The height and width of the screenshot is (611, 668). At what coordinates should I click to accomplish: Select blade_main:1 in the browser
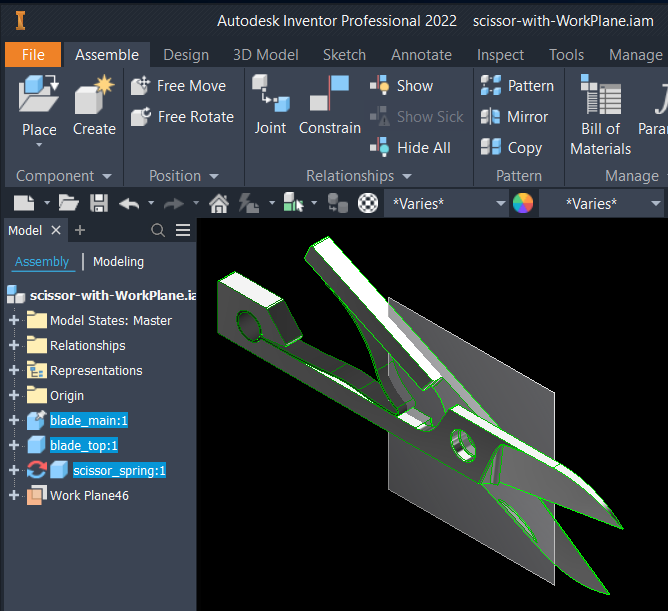pos(89,421)
